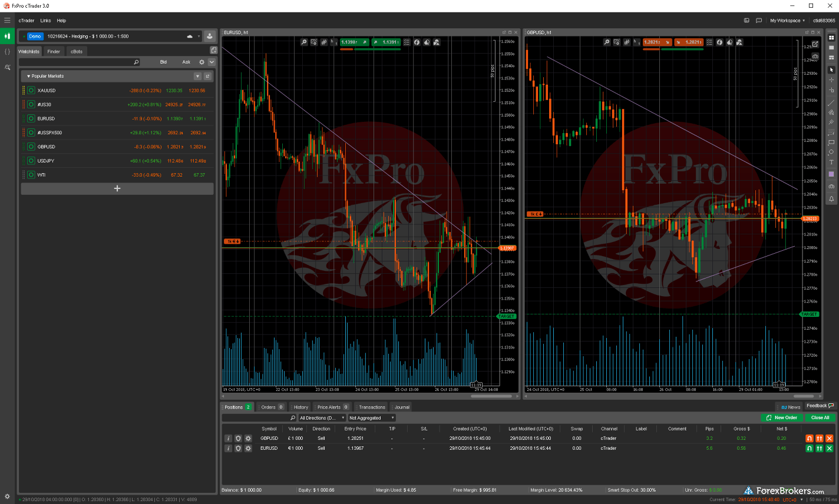Screen dimensions: 839x504
Task: Click the zoom magnifier icon on GBPUSD chart
Action: (607, 42)
